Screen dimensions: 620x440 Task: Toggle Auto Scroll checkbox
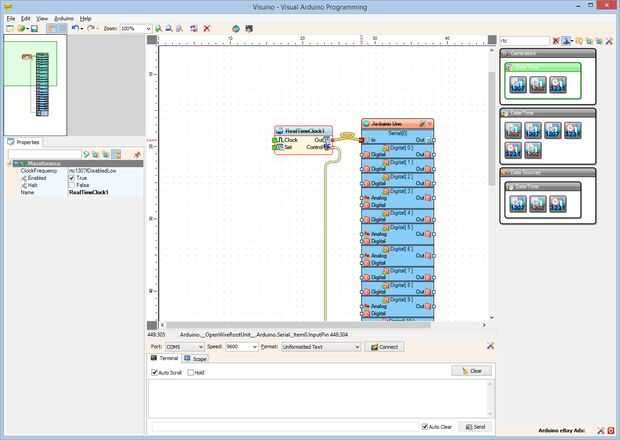click(x=155, y=372)
